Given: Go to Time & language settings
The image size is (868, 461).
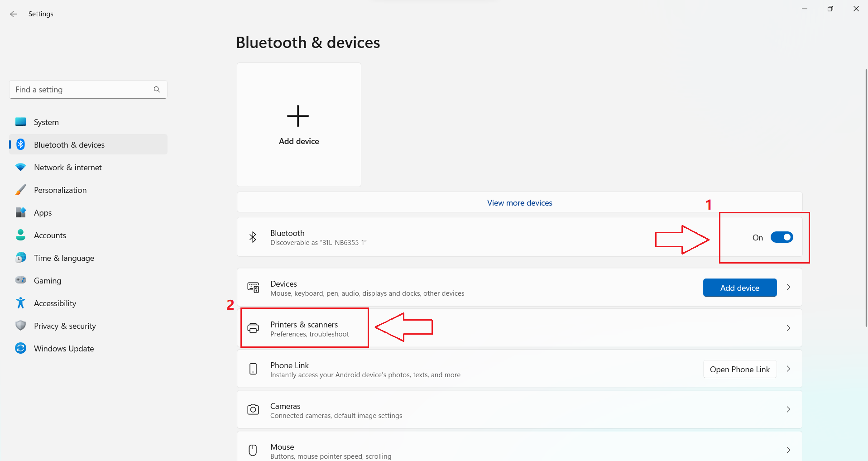Looking at the screenshot, I should pyautogui.click(x=64, y=258).
